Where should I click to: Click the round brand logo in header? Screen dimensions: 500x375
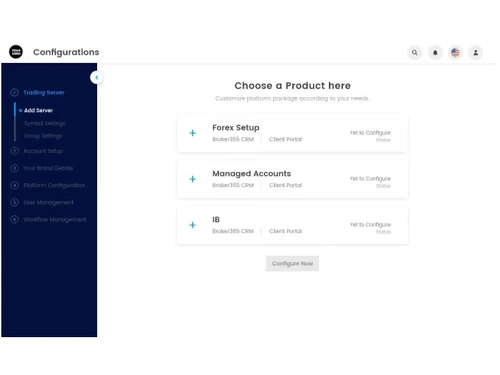[16, 52]
